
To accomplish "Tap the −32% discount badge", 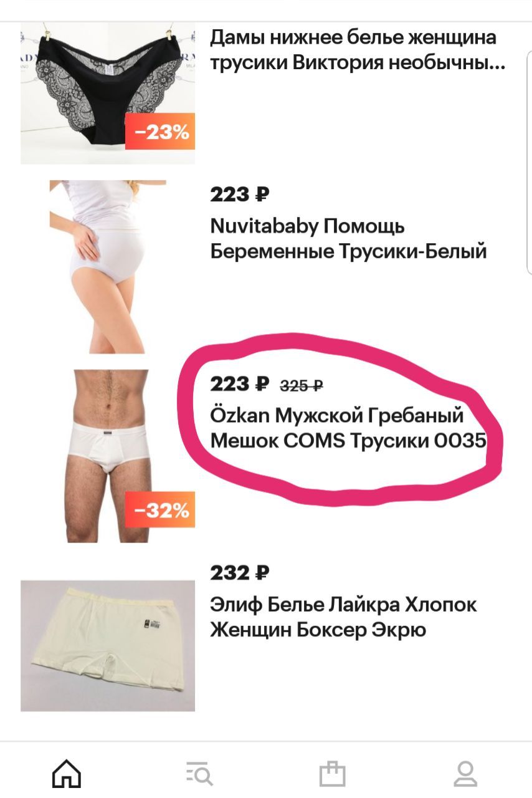I will pos(160,510).
